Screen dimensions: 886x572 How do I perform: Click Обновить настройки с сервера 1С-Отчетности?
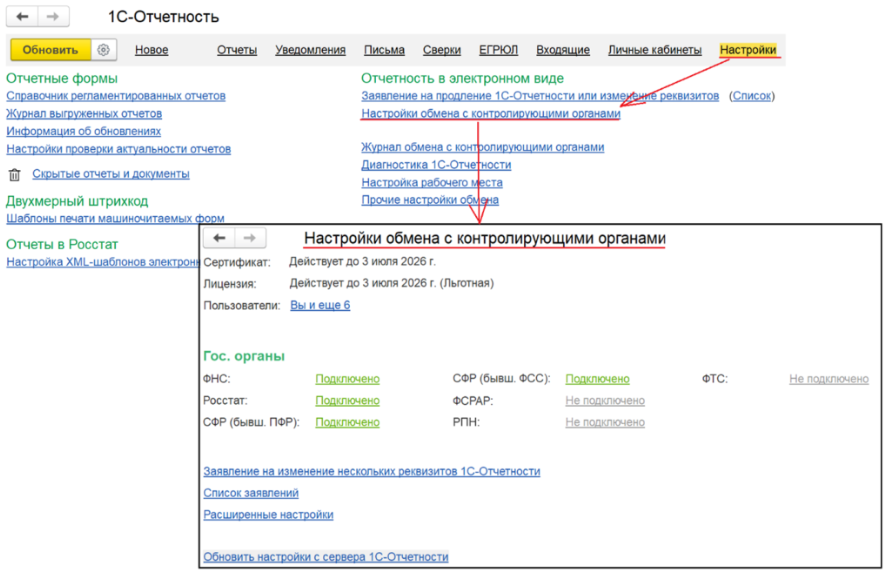click(x=326, y=557)
